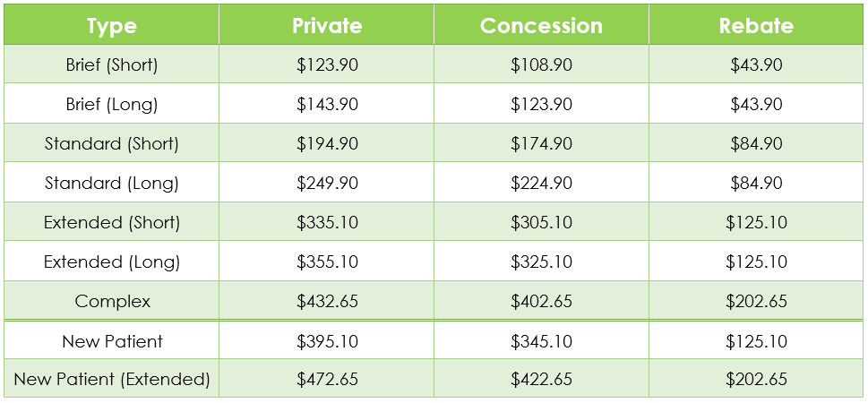The image size is (868, 403).
Task: Select the Brief (Long) row label
Action: 112,104
